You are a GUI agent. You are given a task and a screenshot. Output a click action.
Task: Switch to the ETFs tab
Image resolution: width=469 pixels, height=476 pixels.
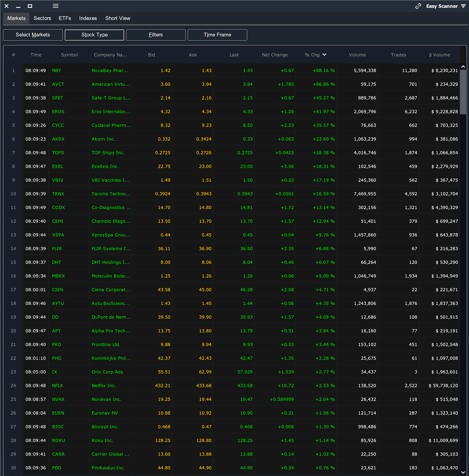[x=65, y=18]
